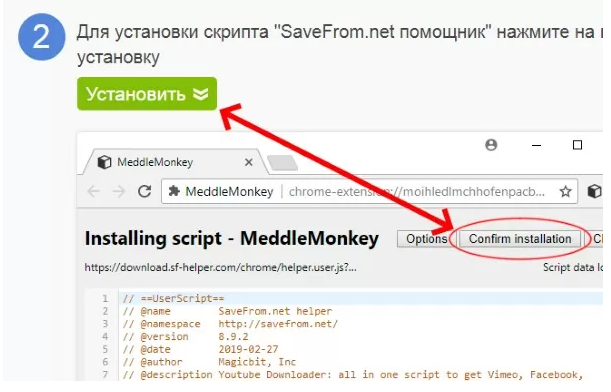
Task: Click the 'Script data' status text
Action: point(573,268)
